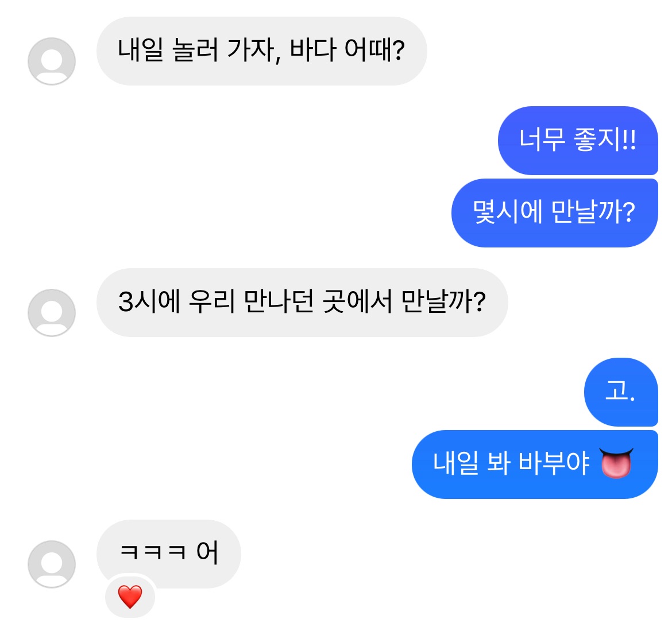Select the gray ㅋㅋㅋ 어 message bubble
Image resolution: width=672 pixels, height=631 pixels.
click(169, 553)
